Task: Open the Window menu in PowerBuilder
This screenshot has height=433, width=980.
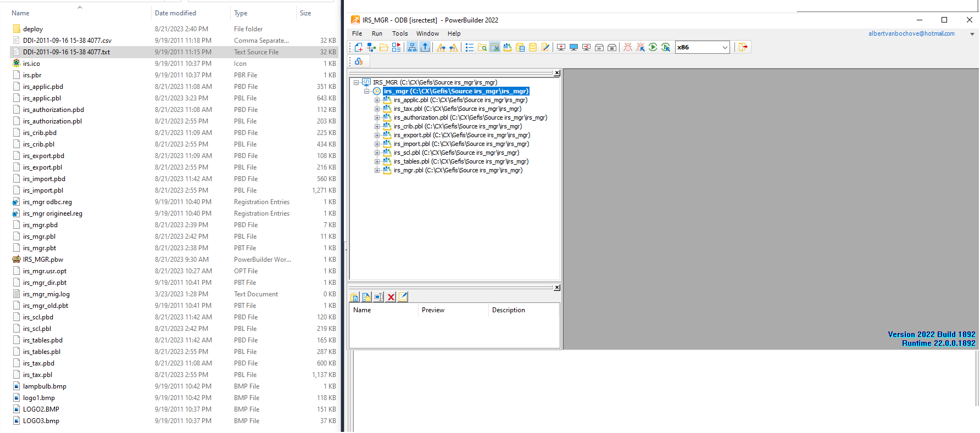Action: point(427,33)
